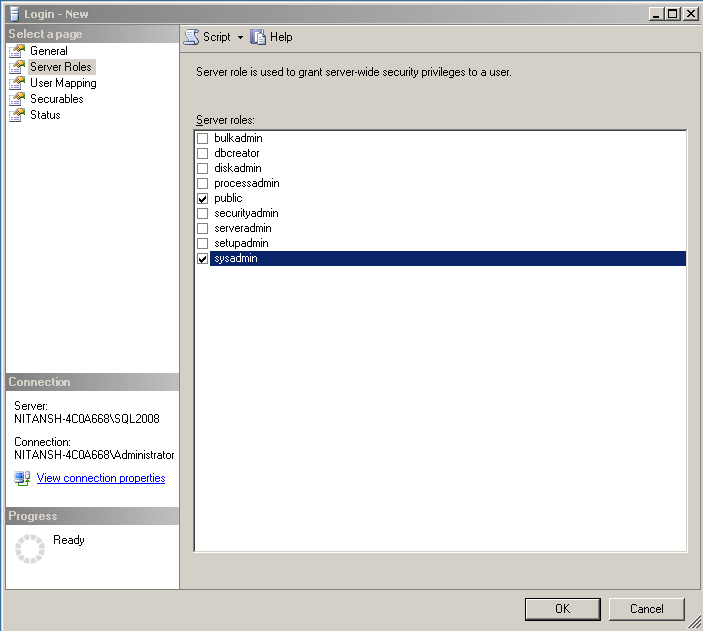
Task: Click the Ready status text
Action: point(69,540)
